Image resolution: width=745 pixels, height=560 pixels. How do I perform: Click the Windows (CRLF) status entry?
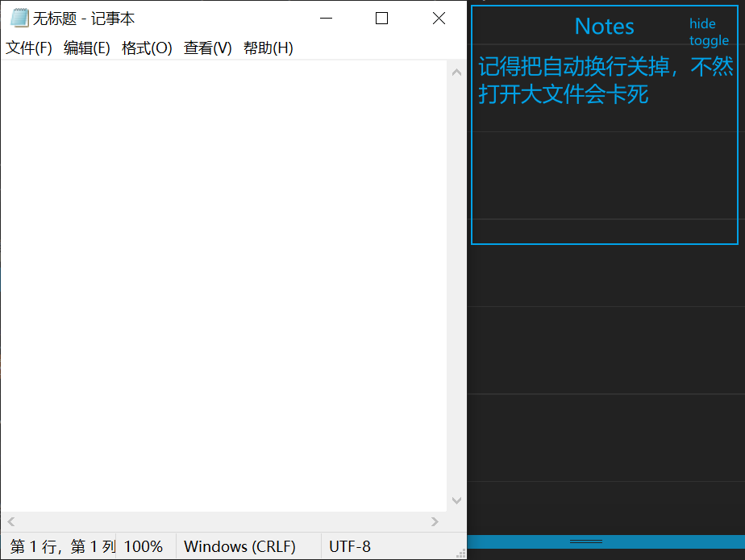pos(239,546)
